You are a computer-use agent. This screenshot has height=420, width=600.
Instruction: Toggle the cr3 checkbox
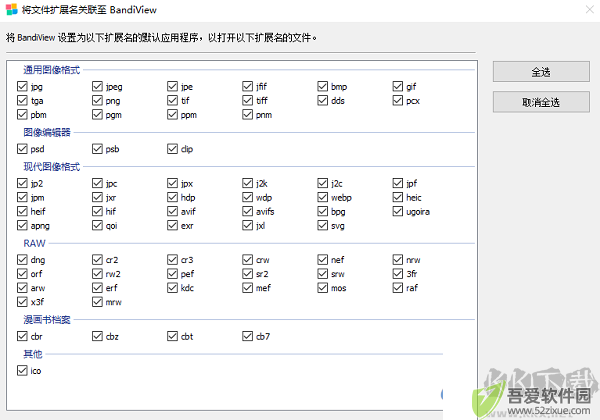click(x=172, y=260)
